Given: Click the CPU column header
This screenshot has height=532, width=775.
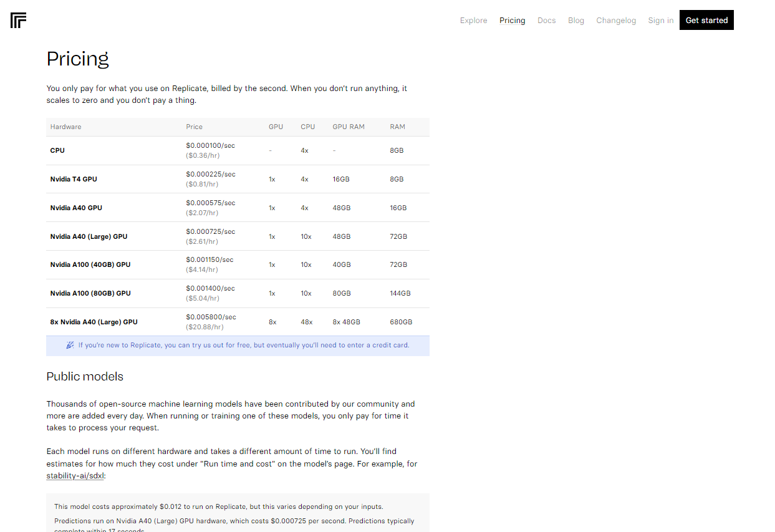Looking at the screenshot, I should point(307,127).
